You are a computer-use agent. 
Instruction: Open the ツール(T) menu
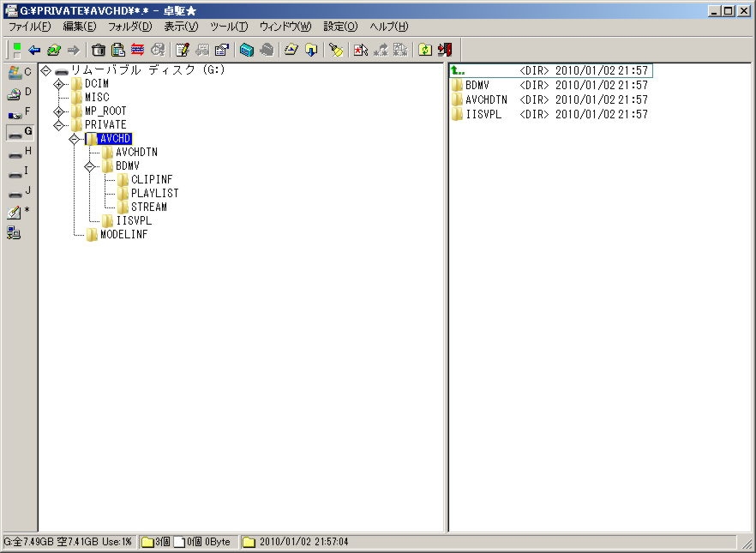[229, 27]
